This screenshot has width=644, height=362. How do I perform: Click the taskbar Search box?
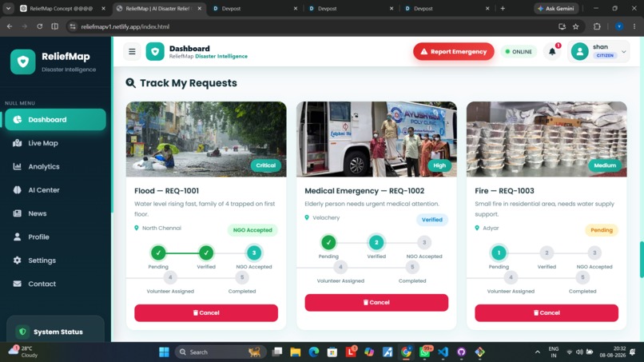coord(220,352)
